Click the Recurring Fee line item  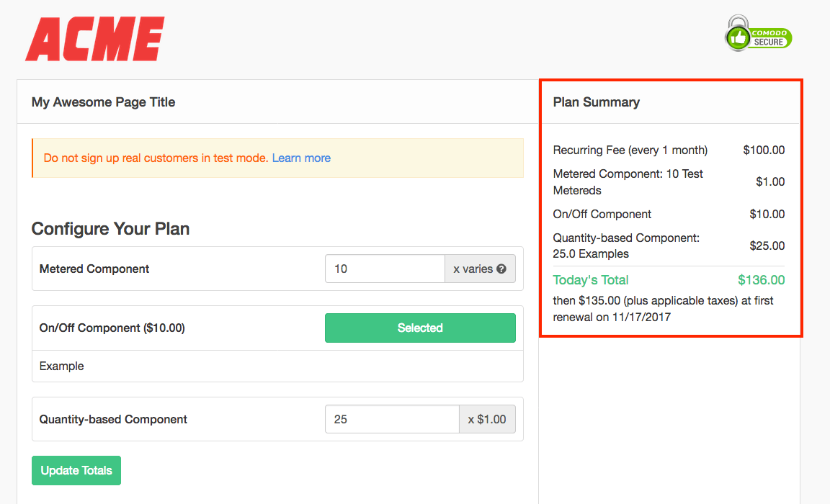click(630, 150)
